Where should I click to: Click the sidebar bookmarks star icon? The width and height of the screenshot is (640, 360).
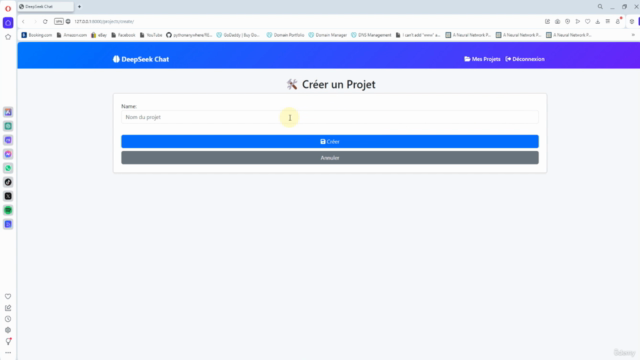click(8, 37)
